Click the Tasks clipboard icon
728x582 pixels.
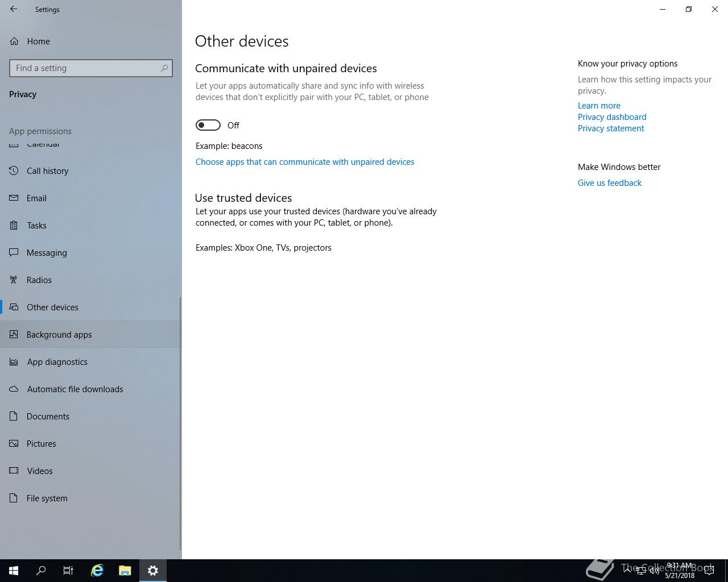(14, 225)
